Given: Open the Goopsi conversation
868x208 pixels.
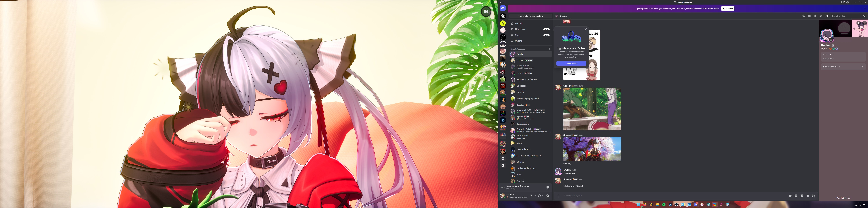Looking at the screenshot, I should (x=530, y=181).
